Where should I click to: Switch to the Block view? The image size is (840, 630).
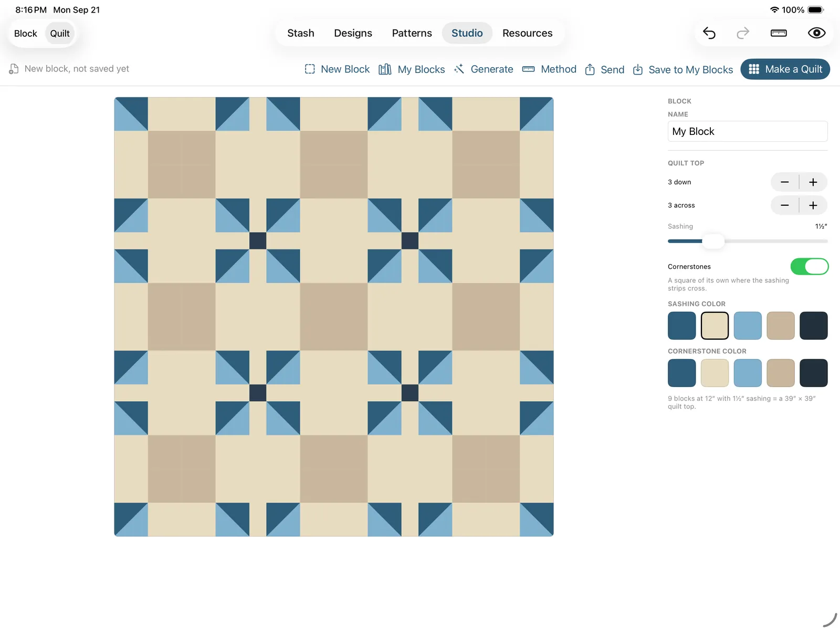(26, 34)
